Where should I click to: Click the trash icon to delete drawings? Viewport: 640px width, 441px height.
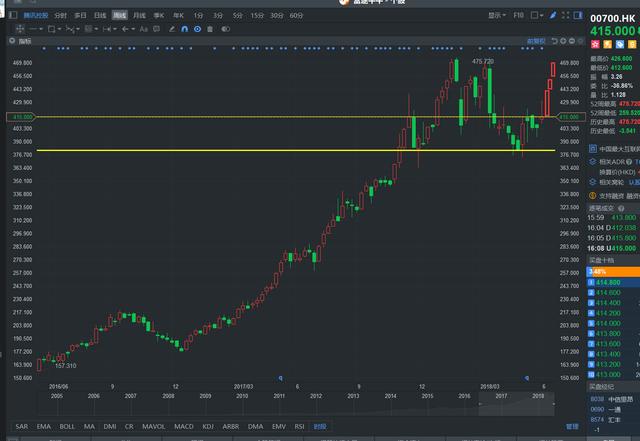210,29
